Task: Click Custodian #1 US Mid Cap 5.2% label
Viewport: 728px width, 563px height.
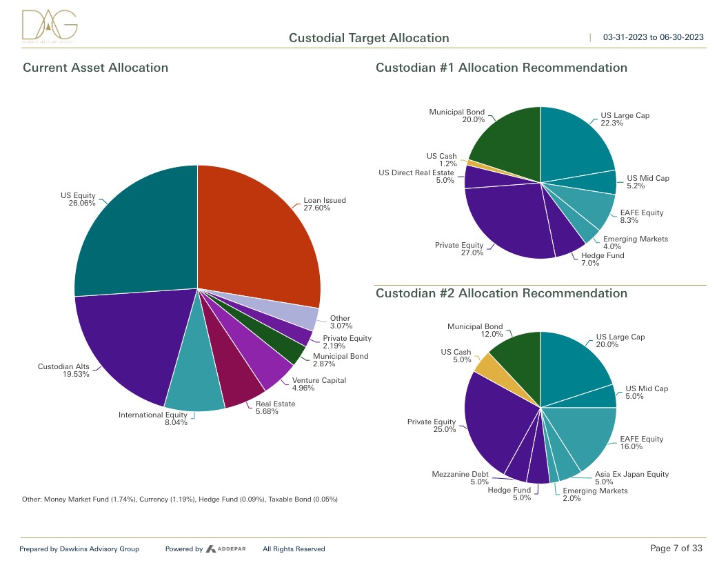Action: tap(647, 181)
